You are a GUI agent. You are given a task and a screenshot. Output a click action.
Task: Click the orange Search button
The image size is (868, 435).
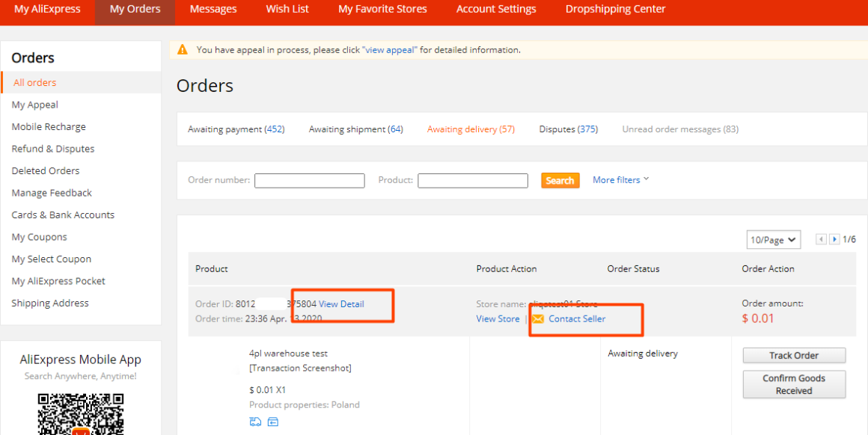click(x=560, y=180)
